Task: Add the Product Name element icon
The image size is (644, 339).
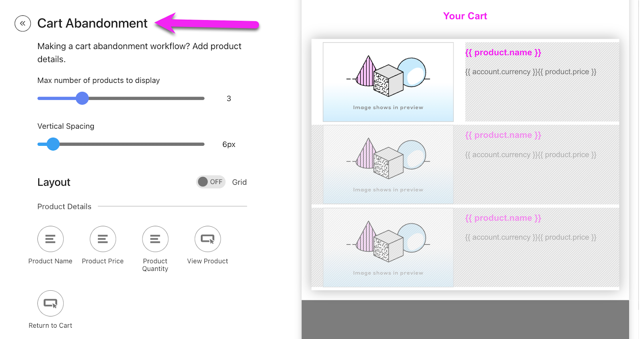Action: coord(50,239)
